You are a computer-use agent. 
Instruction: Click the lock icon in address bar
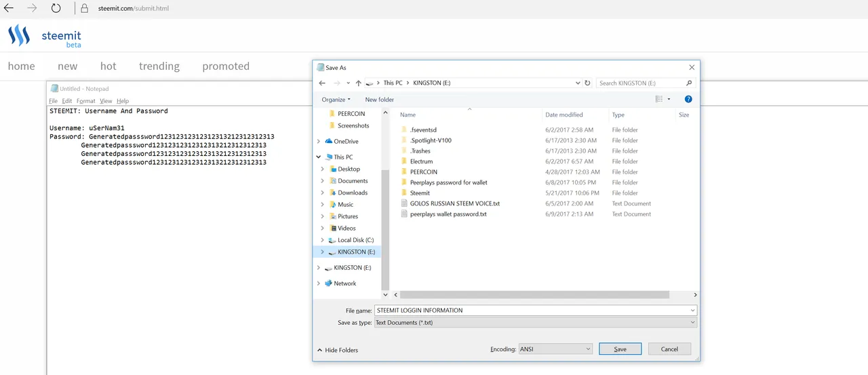(84, 9)
